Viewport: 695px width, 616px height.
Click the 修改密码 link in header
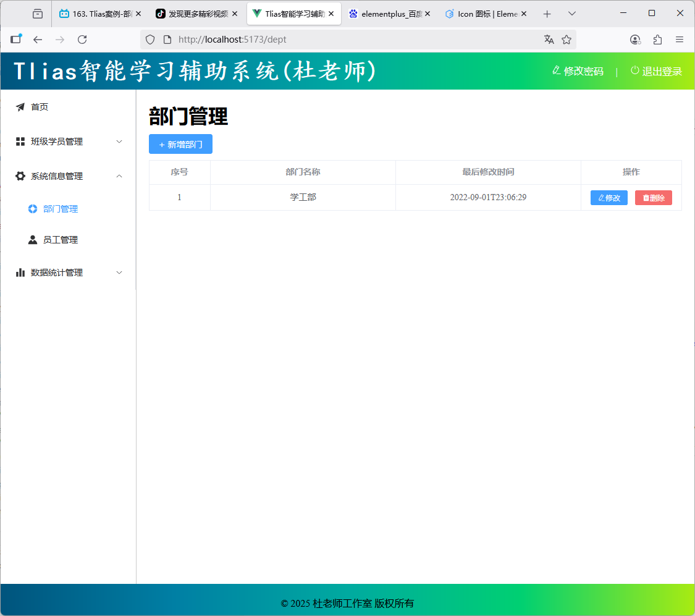(578, 71)
